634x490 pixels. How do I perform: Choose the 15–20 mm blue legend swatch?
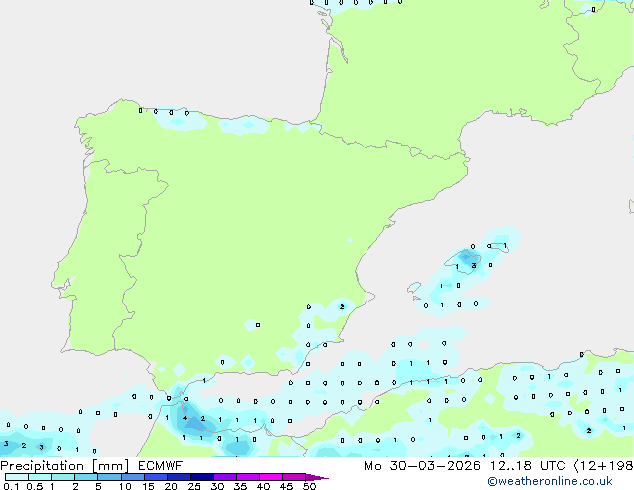156,477
